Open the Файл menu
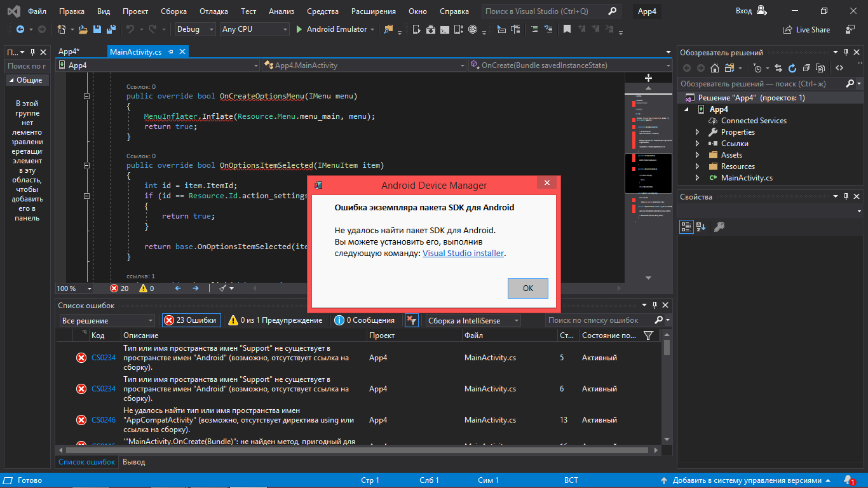The width and height of the screenshot is (868, 488). [x=37, y=11]
